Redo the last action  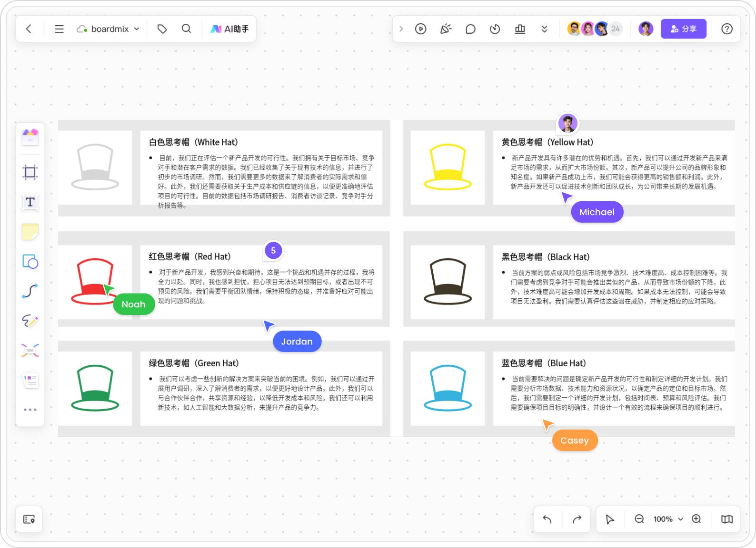click(x=577, y=519)
